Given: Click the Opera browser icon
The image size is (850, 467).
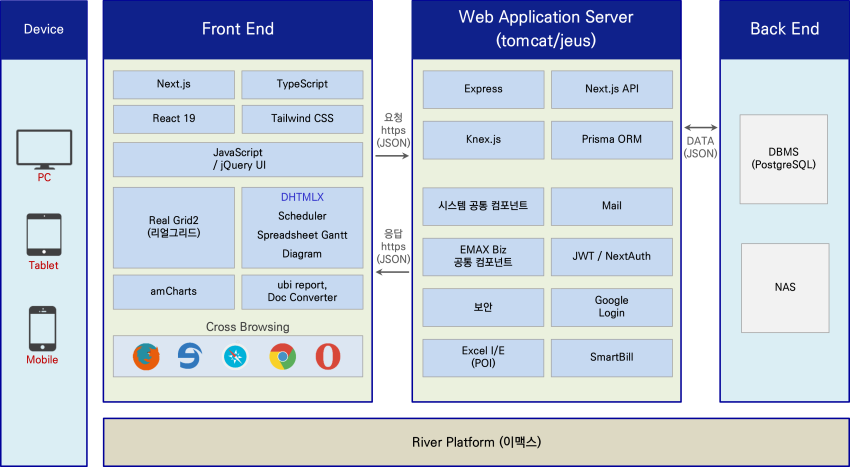Looking at the screenshot, I should click(328, 356).
